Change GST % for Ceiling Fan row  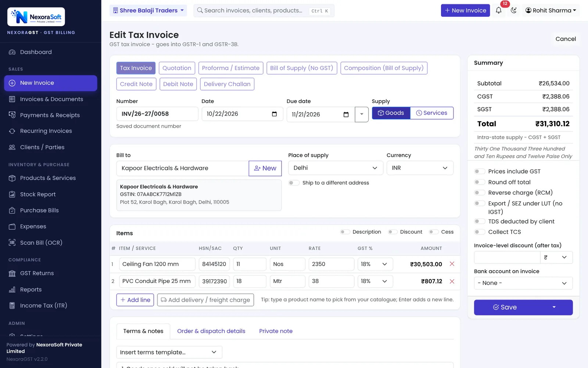coord(375,264)
